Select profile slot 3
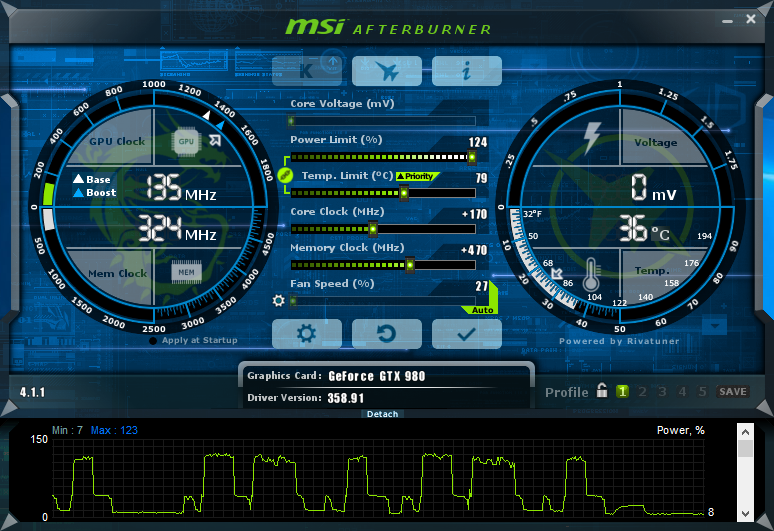 pos(662,392)
